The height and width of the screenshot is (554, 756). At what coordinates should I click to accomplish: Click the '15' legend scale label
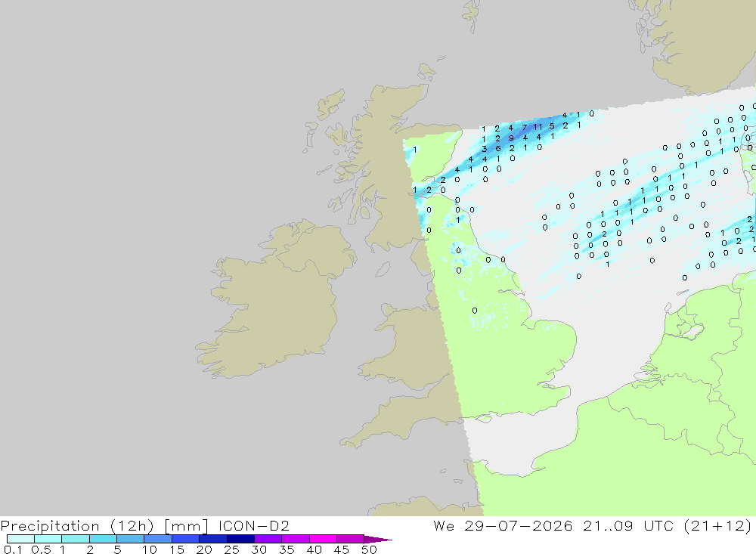177,549
